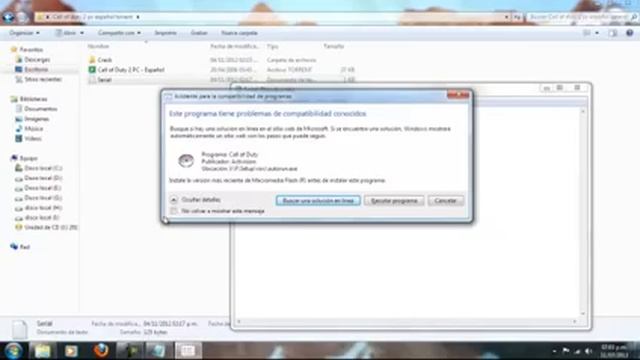Open Escritorio in the Favoritos list
Image resolution: width=640 pixels, height=360 pixels.
point(36,69)
